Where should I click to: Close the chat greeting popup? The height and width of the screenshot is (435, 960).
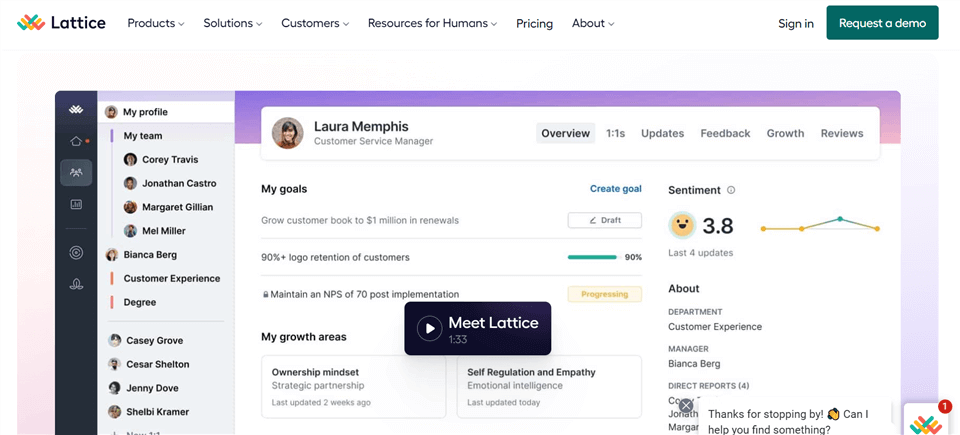click(x=686, y=406)
